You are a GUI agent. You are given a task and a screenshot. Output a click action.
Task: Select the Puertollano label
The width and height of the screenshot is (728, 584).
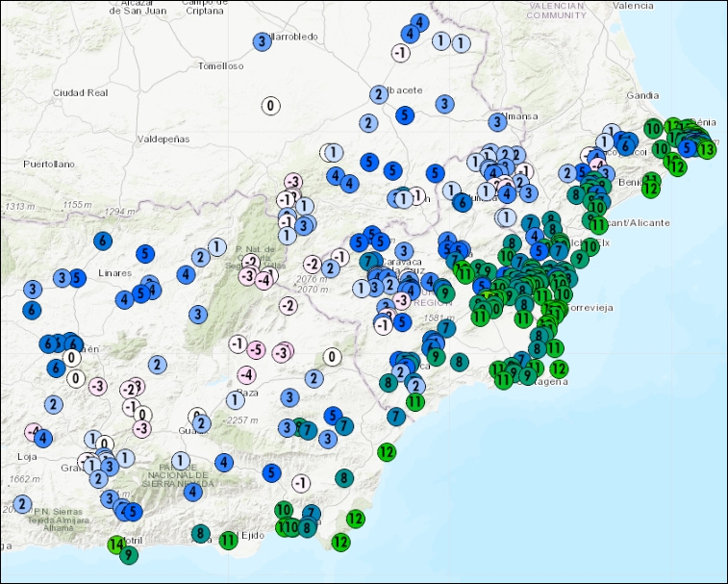pos(49,164)
